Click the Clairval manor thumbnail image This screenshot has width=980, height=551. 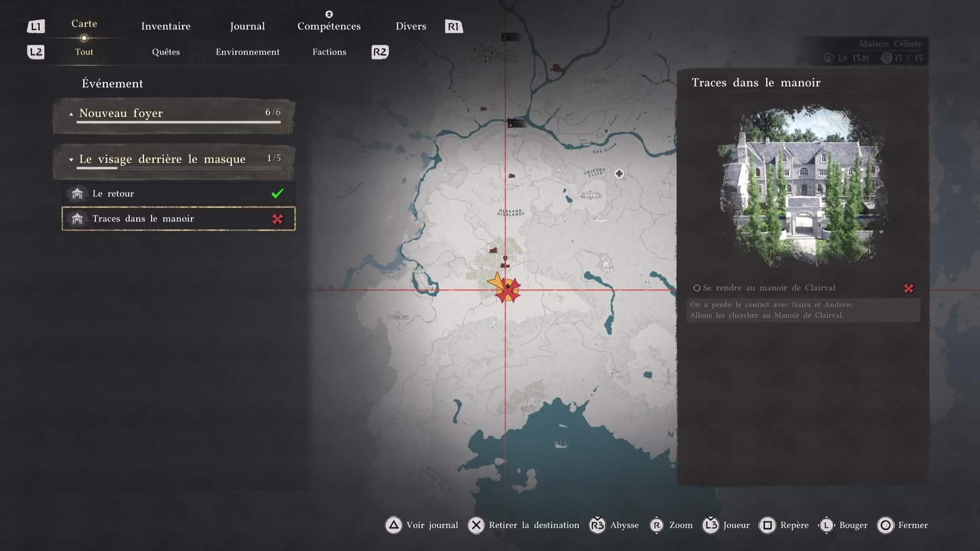(x=802, y=186)
